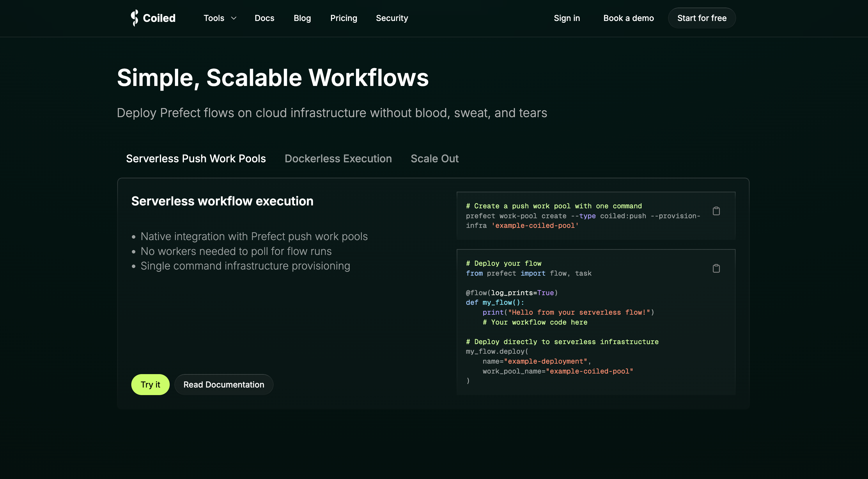The image size is (868, 479).
Task: Click the '# Deploy your flow' comment
Action: pyautogui.click(x=503, y=263)
